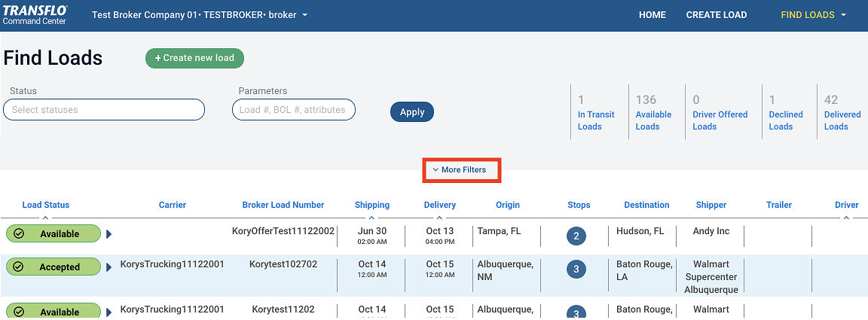868x320 pixels.
Task: Open the Find Loads menu
Action: tap(813, 15)
